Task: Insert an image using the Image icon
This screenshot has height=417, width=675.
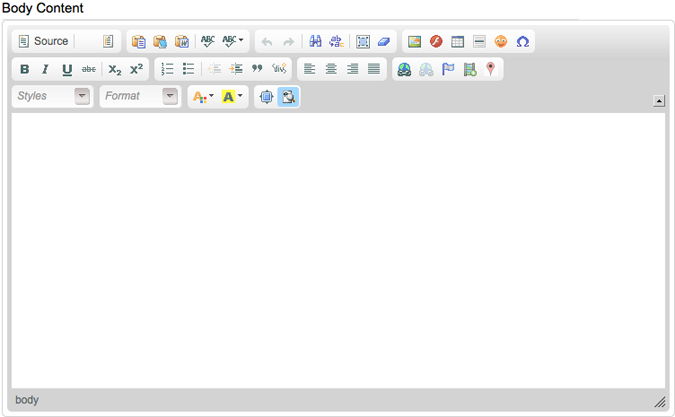Action: tap(414, 42)
